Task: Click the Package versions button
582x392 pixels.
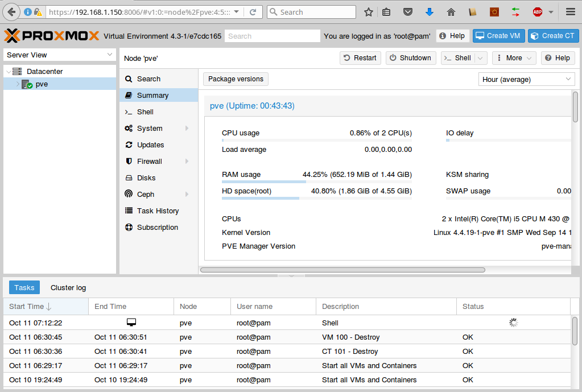Action: 236,79
